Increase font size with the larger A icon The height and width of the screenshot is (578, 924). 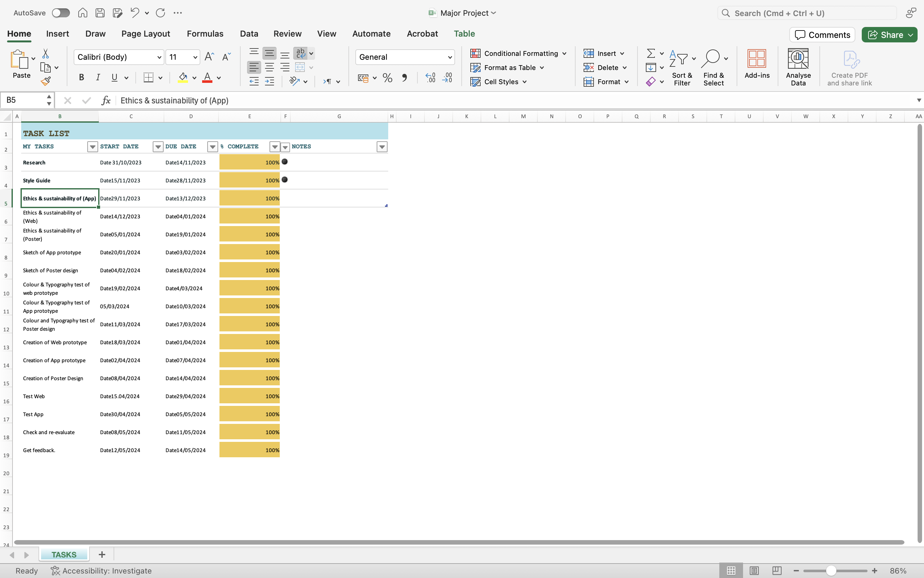pos(209,57)
